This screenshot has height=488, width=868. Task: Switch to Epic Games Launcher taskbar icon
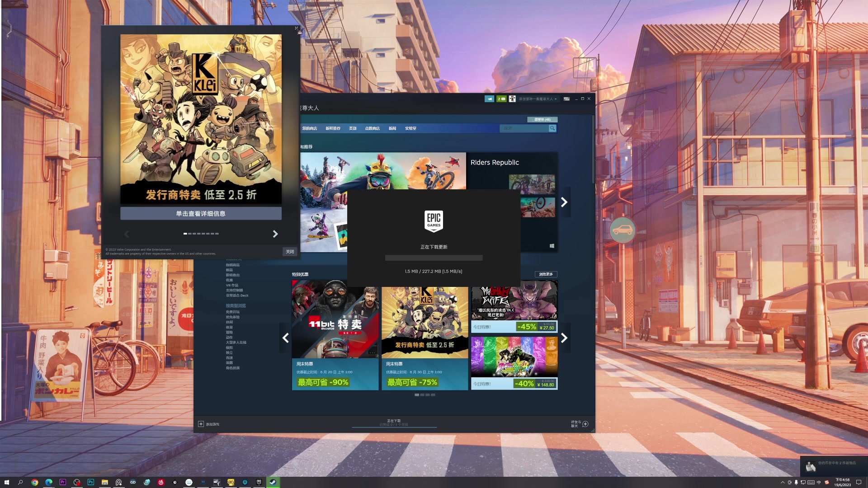[259, 482]
